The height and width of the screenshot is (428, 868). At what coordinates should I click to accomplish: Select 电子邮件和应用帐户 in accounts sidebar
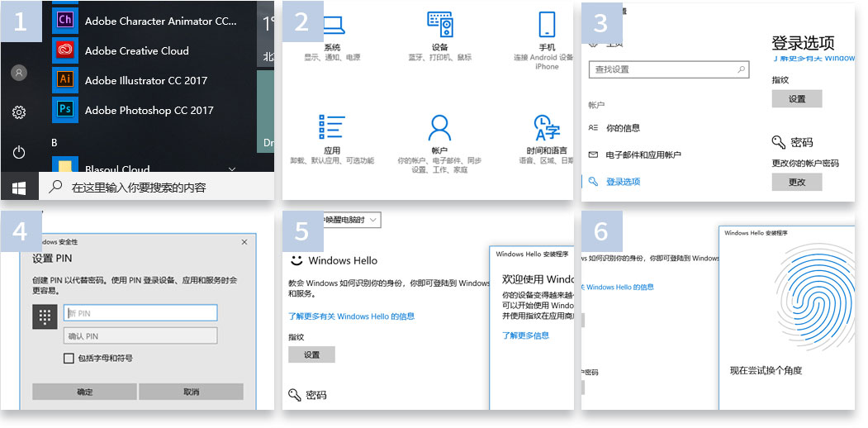click(643, 155)
